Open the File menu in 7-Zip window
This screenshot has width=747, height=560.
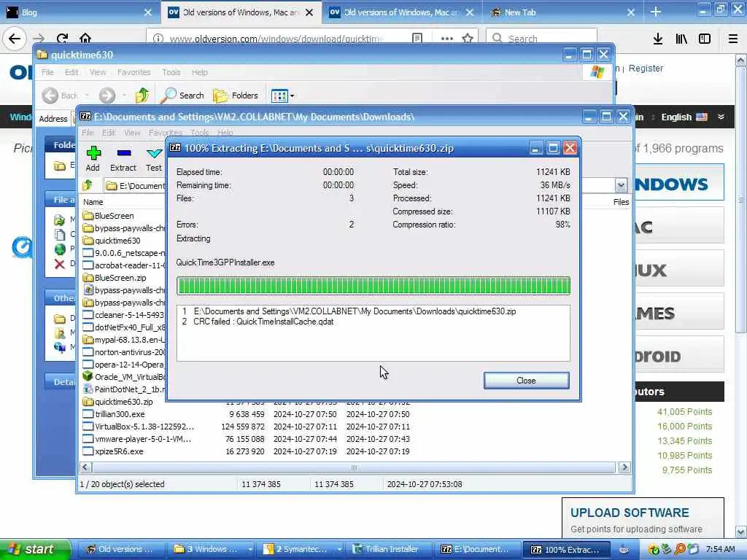pos(88,133)
